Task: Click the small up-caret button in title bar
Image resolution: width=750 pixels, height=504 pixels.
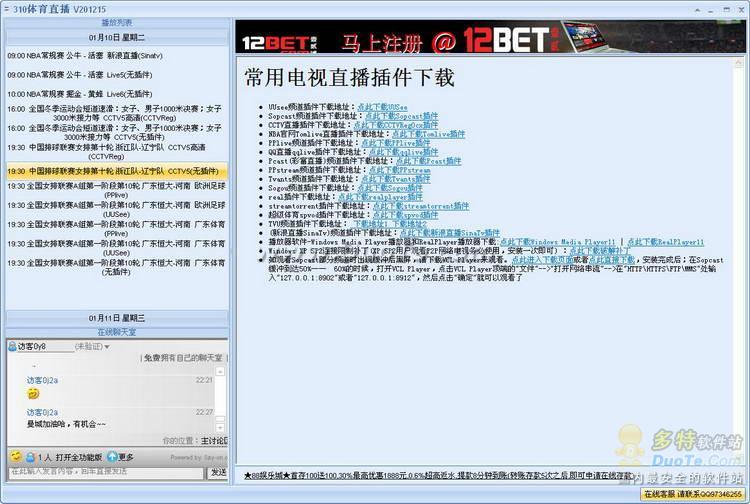Action: click(x=697, y=10)
